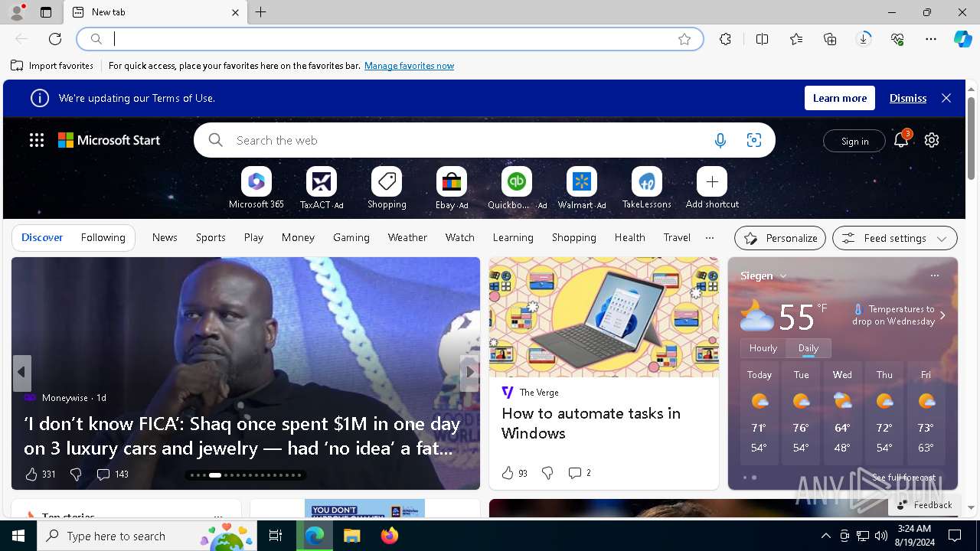Click the Search the web box
The image size is (980, 551).
click(x=485, y=141)
